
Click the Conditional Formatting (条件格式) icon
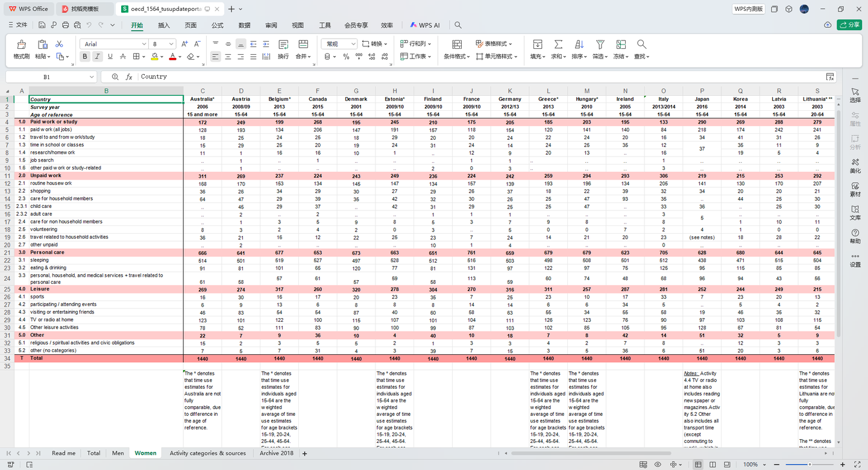[457, 45]
